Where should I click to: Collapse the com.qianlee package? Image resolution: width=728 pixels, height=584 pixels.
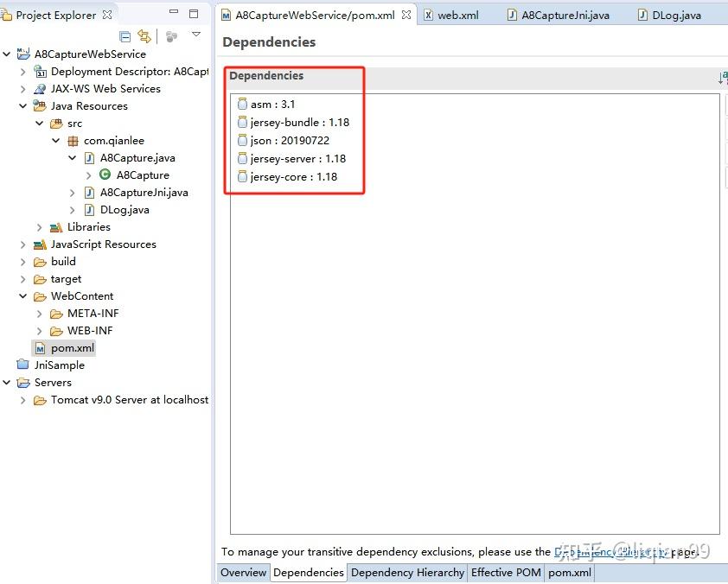tap(55, 140)
